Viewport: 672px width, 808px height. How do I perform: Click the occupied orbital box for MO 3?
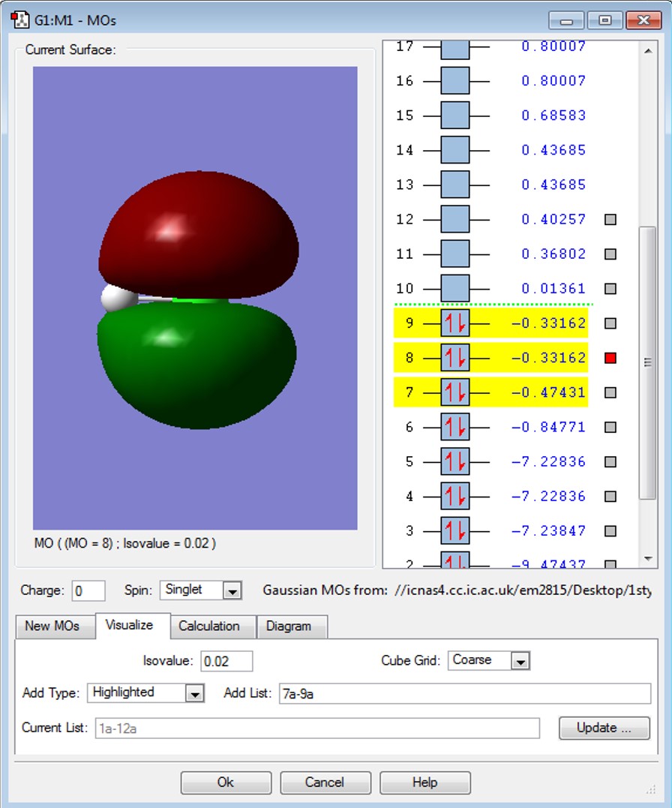[x=455, y=530]
